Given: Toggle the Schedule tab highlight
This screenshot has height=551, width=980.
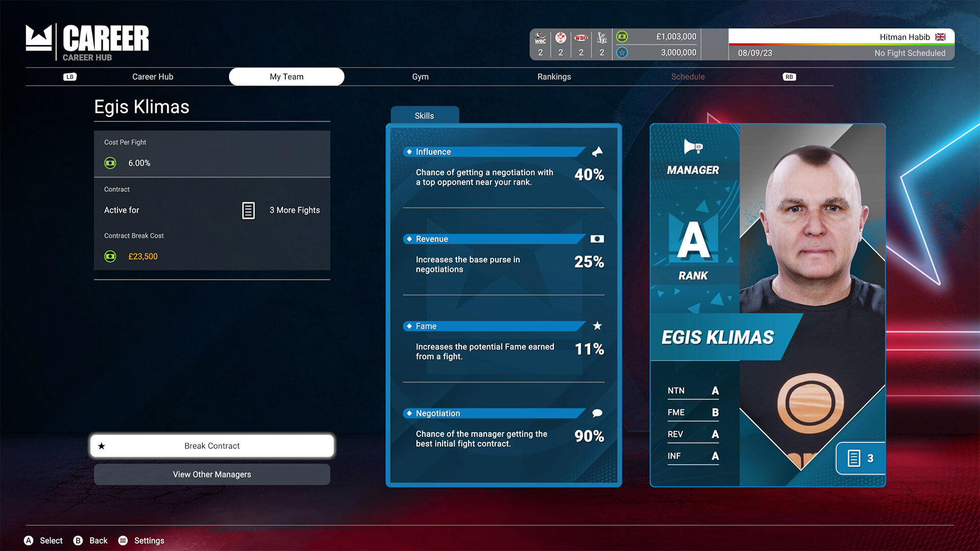Looking at the screenshot, I should pyautogui.click(x=688, y=76).
